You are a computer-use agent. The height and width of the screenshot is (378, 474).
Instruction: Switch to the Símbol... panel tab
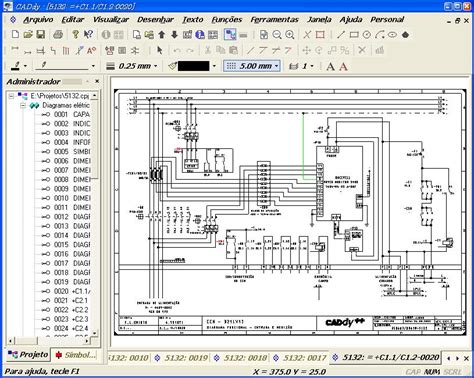(76, 355)
